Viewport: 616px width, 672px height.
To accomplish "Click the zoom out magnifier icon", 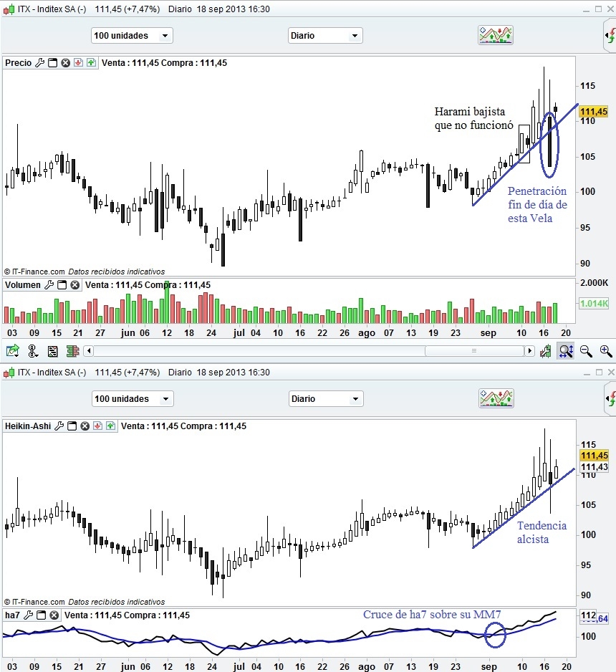I will click(586, 351).
